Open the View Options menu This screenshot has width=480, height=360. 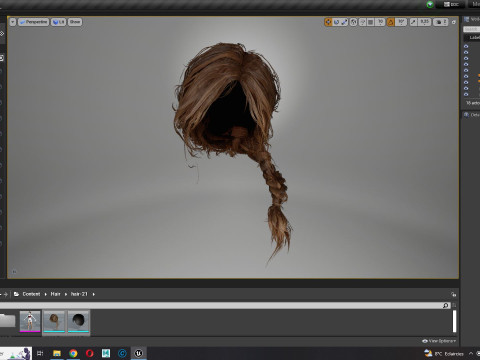pyautogui.click(x=439, y=341)
